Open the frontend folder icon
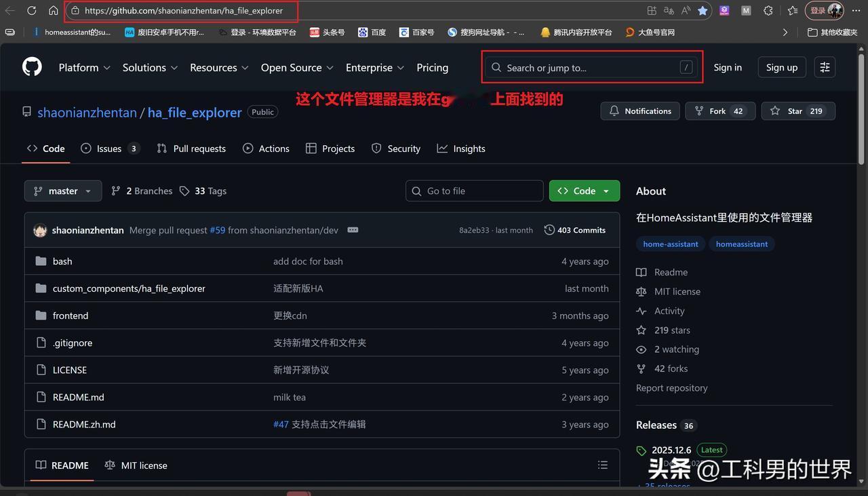The width and height of the screenshot is (868, 496). 41,316
